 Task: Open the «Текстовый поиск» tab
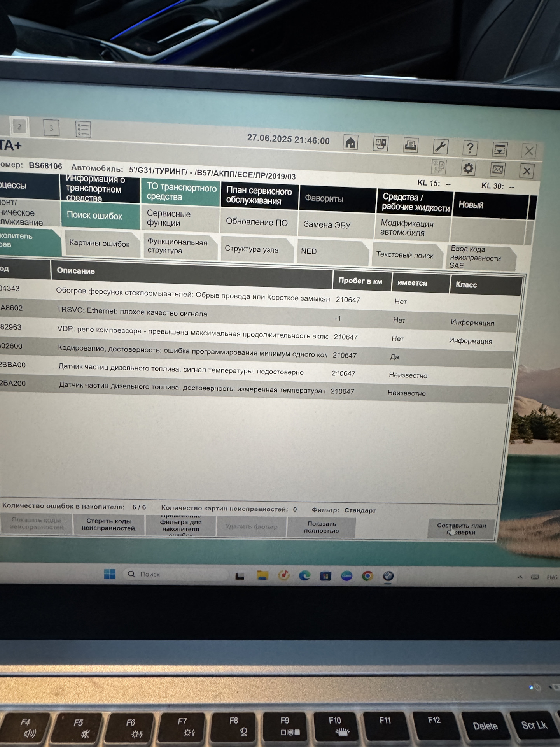point(404,255)
